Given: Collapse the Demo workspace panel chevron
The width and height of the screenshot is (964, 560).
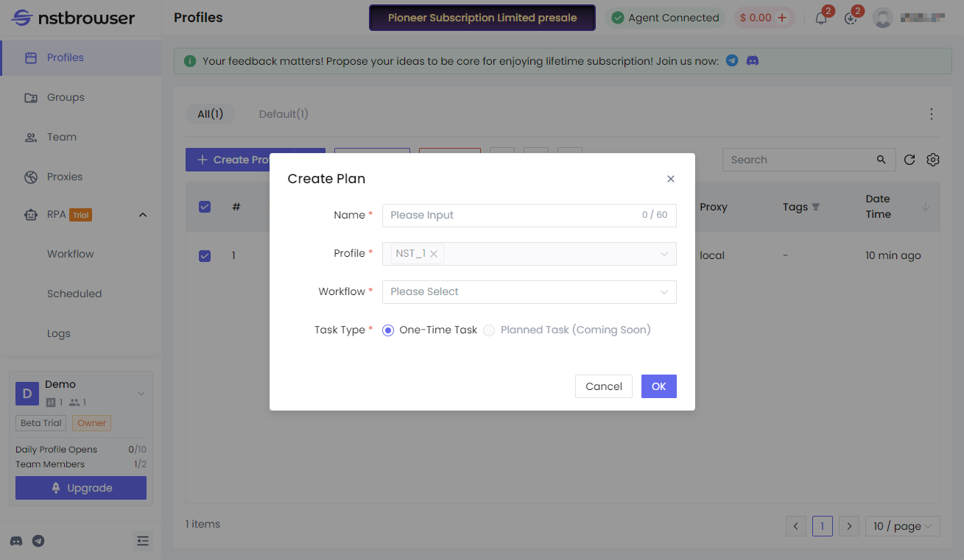Looking at the screenshot, I should pyautogui.click(x=141, y=393).
